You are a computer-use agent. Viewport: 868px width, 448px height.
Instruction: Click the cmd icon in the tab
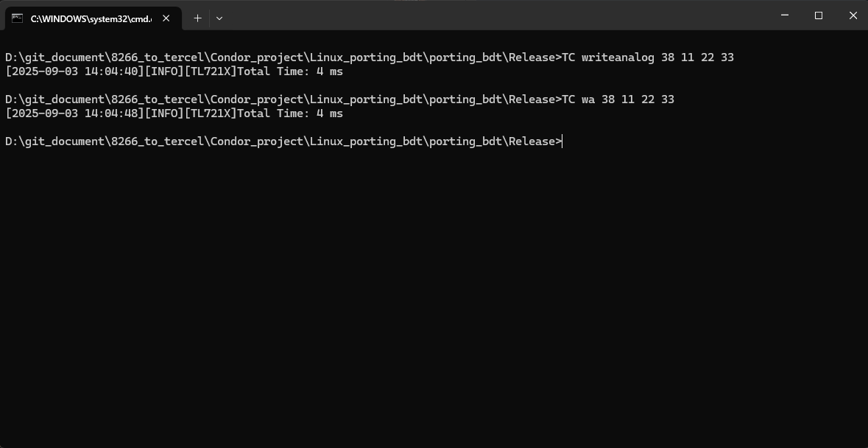(x=17, y=18)
